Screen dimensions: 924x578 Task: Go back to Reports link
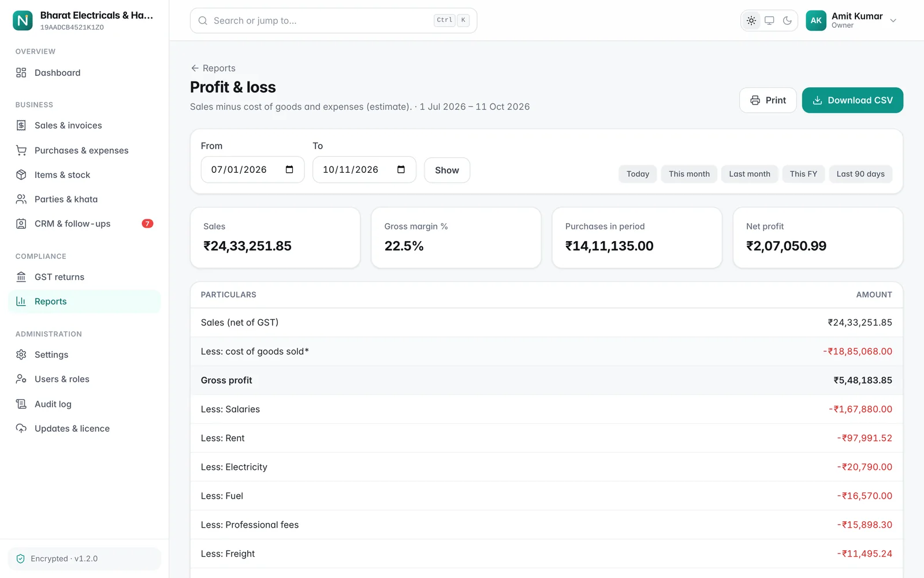pos(213,68)
